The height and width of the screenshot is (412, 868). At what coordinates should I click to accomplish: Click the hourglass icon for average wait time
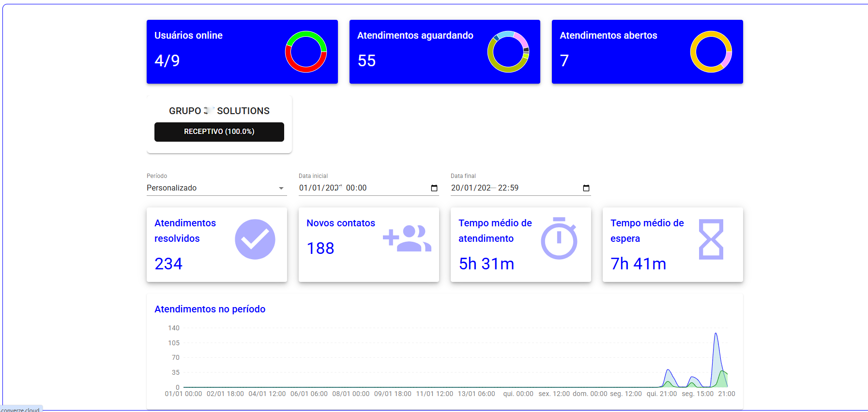click(x=711, y=239)
